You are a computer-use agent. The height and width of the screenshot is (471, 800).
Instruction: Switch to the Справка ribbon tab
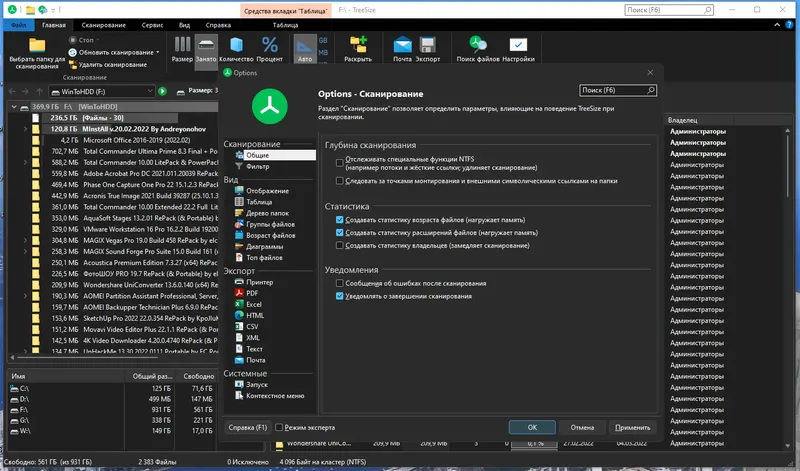[x=218, y=25]
